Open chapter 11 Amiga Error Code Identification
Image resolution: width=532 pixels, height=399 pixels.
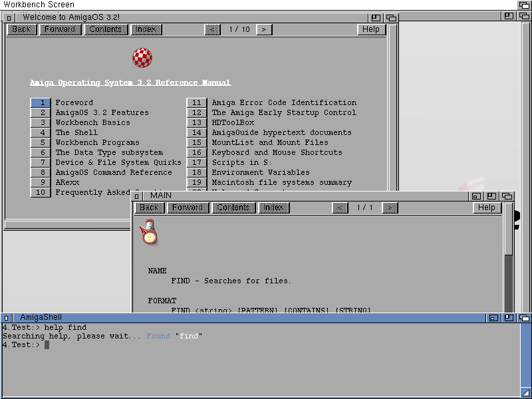click(x=197, y=102)
